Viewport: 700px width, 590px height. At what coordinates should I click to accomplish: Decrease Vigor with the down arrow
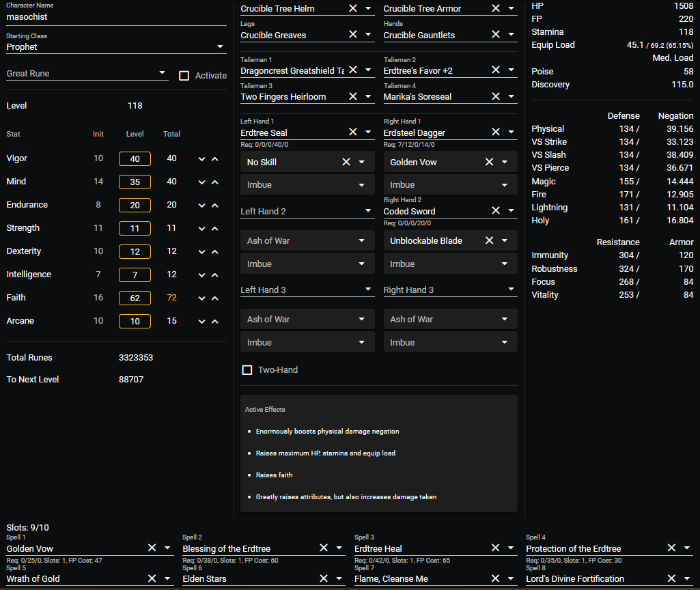201,159
